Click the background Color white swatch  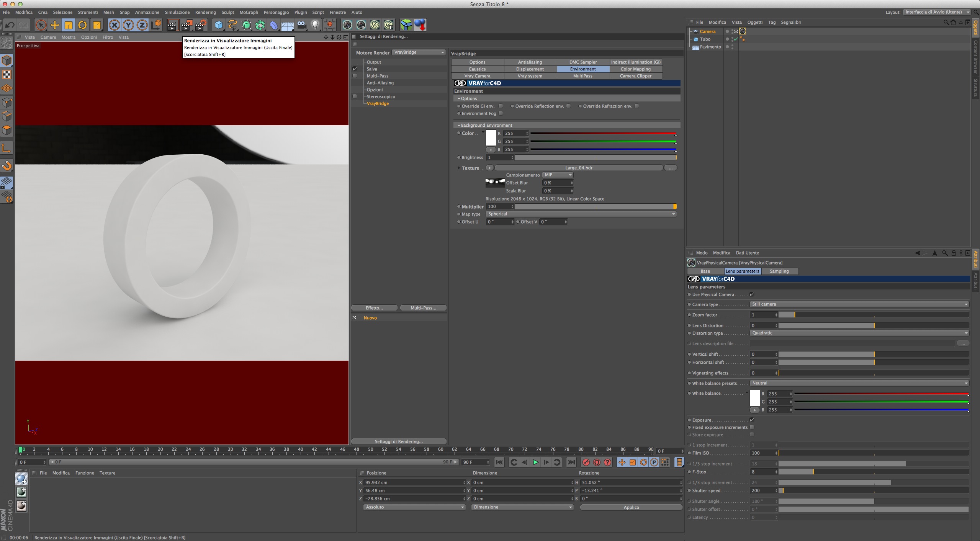(491, 137)
